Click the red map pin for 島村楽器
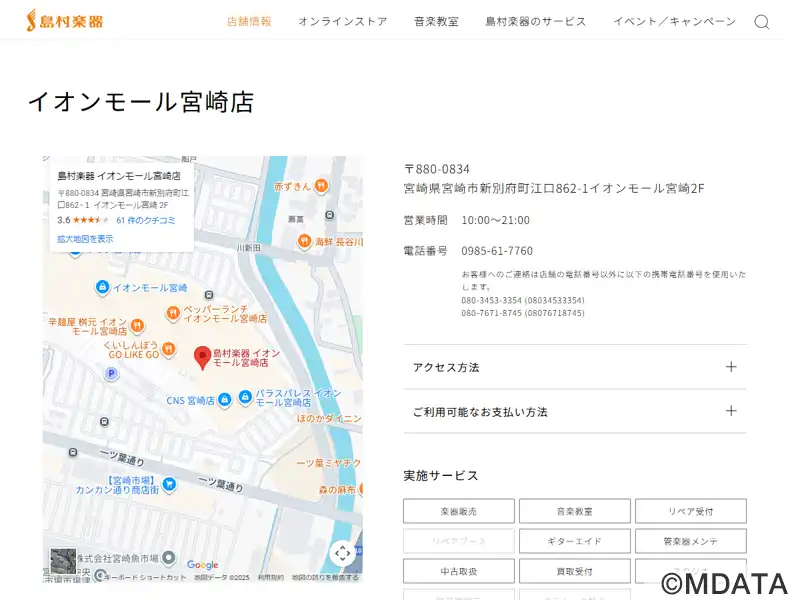The height and width of the screenshot is (600, 800). [202, 357]
